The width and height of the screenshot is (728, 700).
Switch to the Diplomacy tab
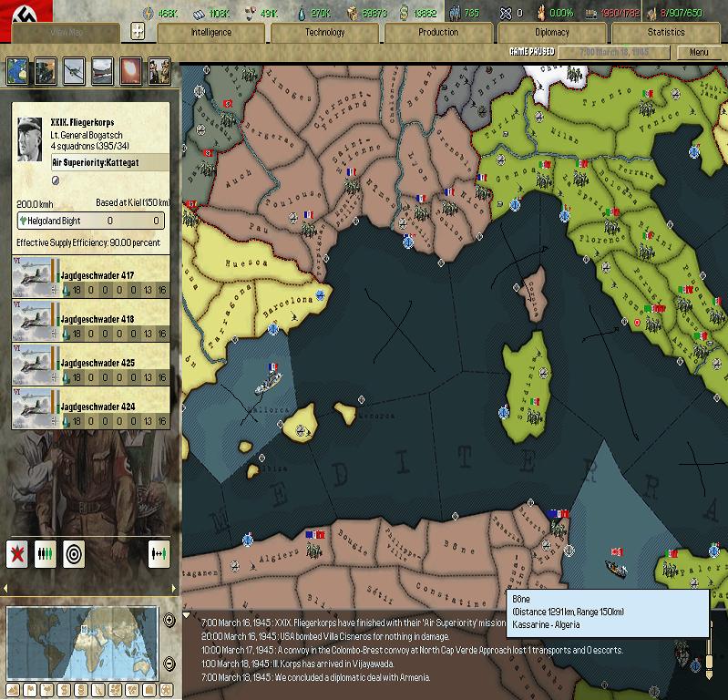coord(551,32)
